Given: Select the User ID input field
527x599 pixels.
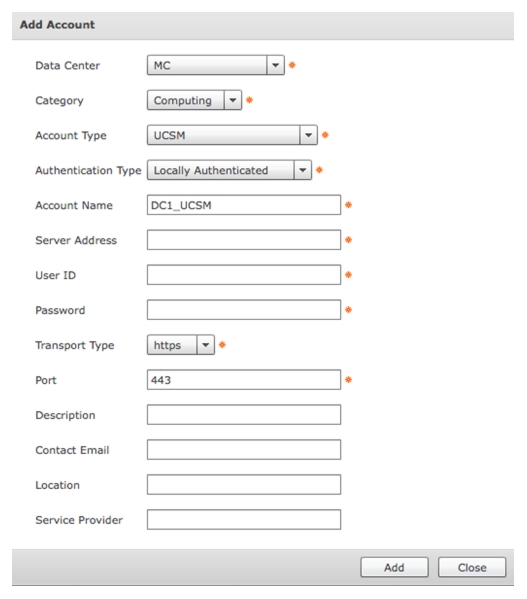Looking at the screenshot, I should pos(244,275).
